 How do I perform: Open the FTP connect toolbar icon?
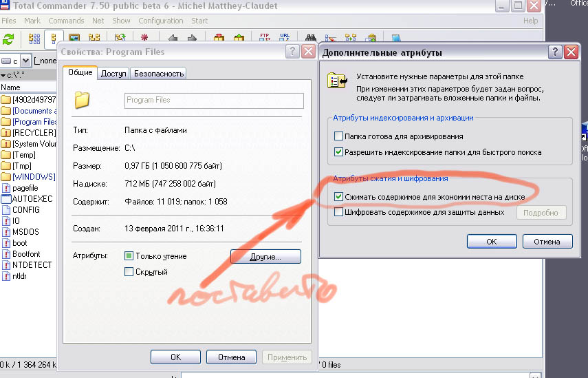click(x=265, y=38)
